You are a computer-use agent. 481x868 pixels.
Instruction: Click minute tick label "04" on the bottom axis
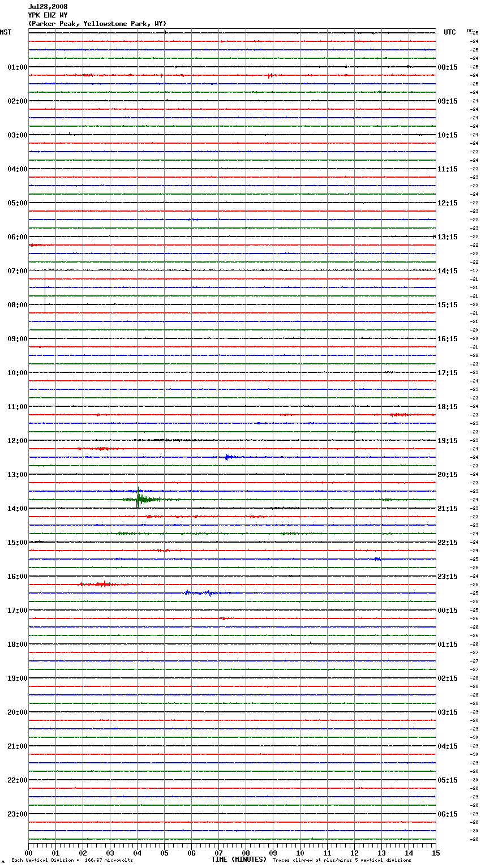[137, 853]
